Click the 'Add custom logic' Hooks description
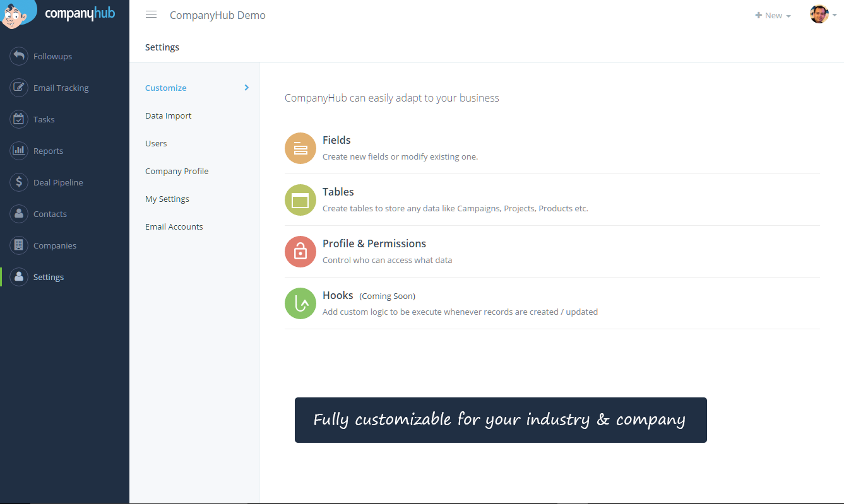Screen dimensions: 844x504 point(460,312)
